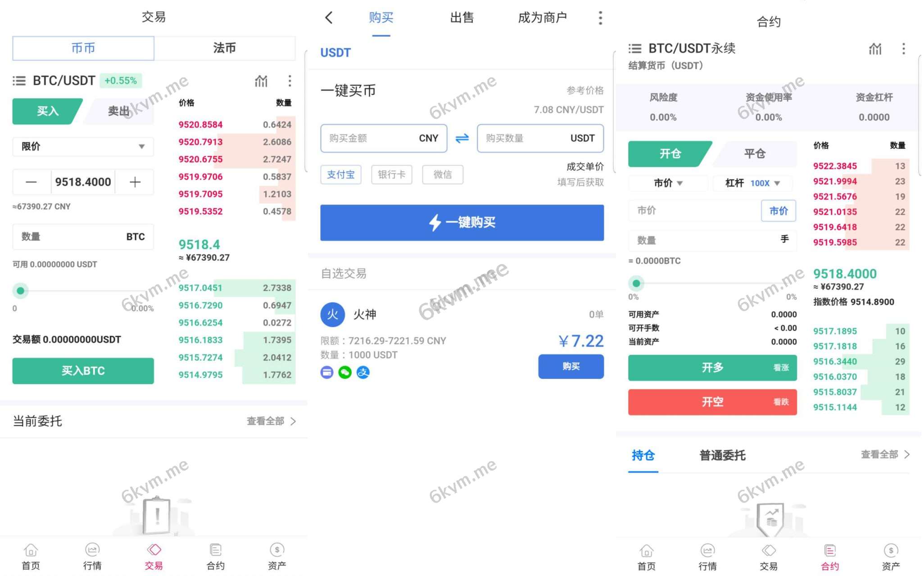Select the 资产 assets icon in bottom bar

click(277, 556)
